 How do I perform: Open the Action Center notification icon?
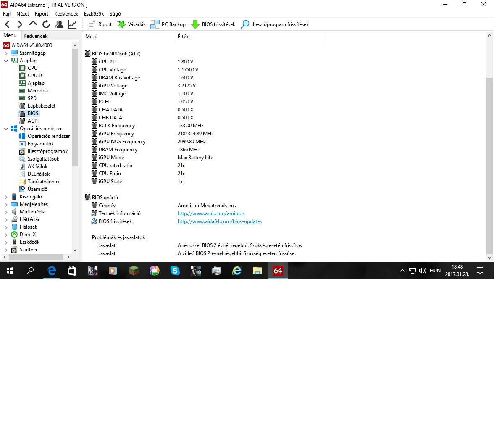tap(480, 271)
